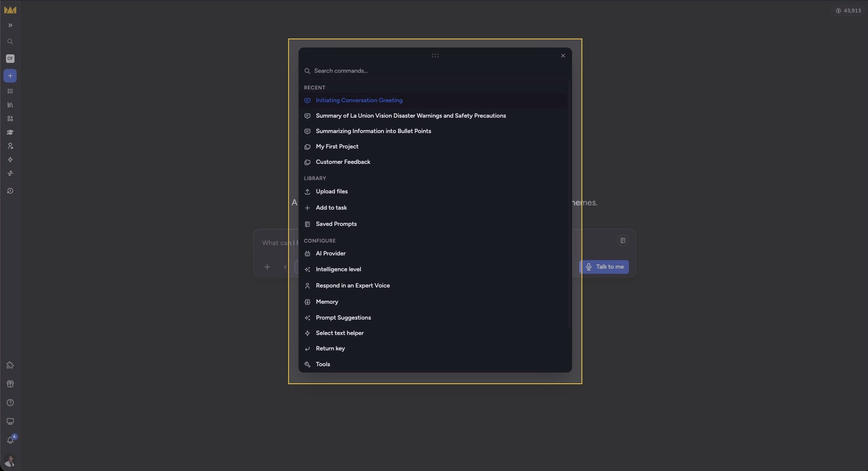Click the Talk to me button
Viewport: 868px width, 471px height.
(604, 267)
